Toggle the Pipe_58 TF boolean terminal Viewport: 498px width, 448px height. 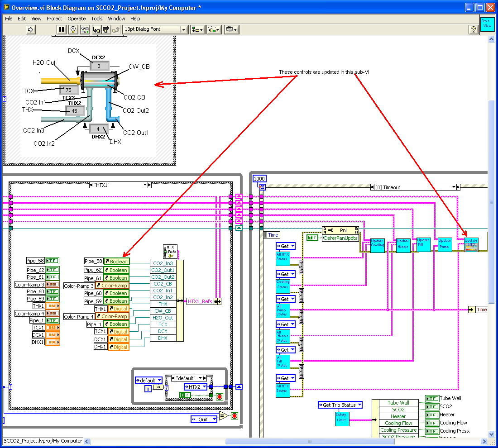click(53, 261)
